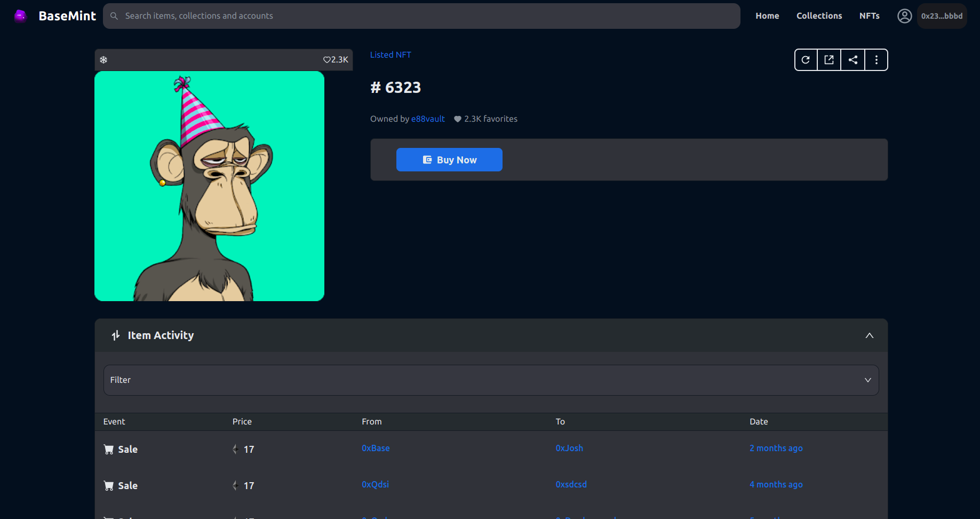Open NFTs in the navigation
The height and width of the screenshot is (519, 980).
(870, 16)
